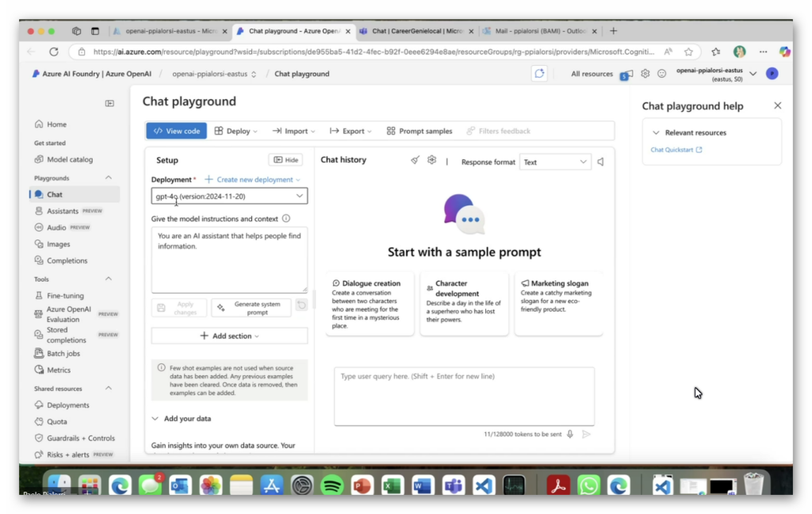
Task: Click Azure AI Foundry breadcrumb logo
Action: [92, 74]
